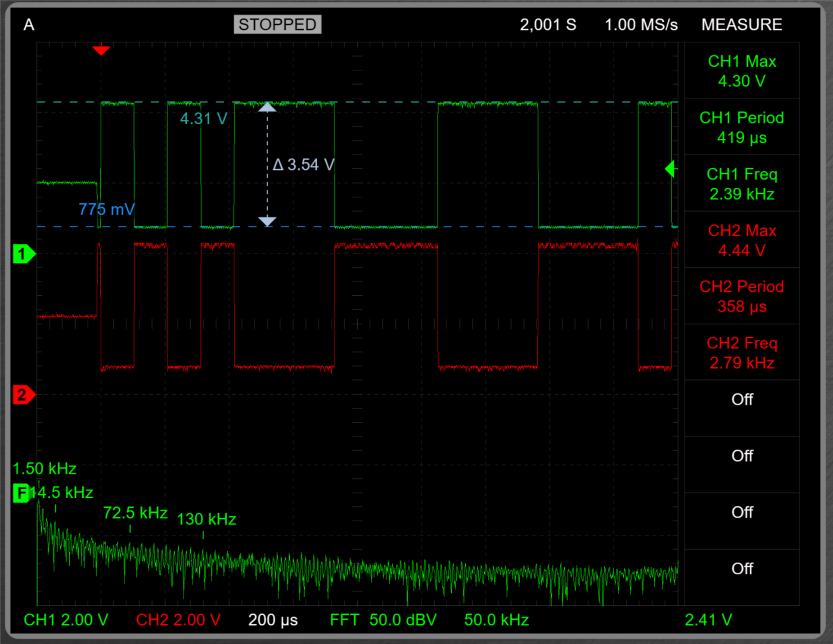The width and height of the screenshot is (833, 644).
Task: Click the CH1 2.00 V scale label
Action: click(x=66, y=620)
